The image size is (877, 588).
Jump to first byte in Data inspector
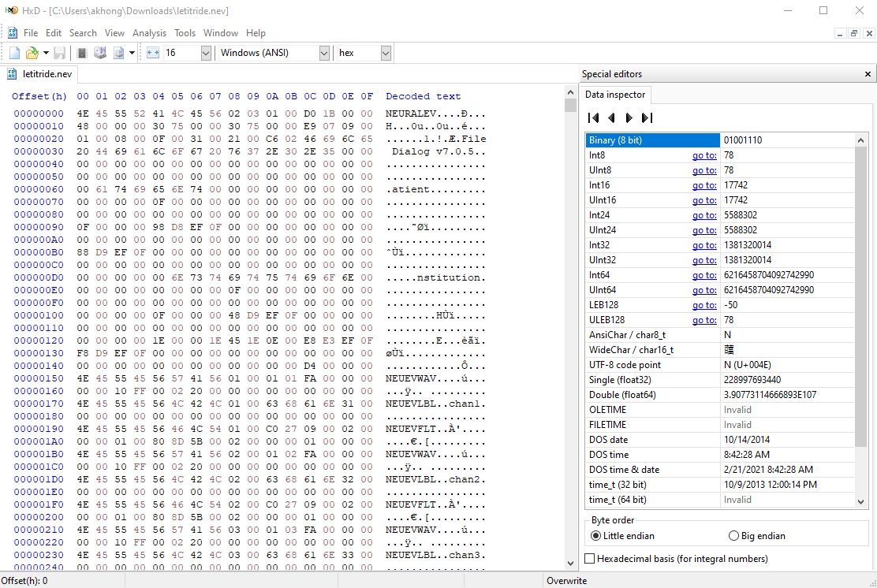click(x=594, y=118)
